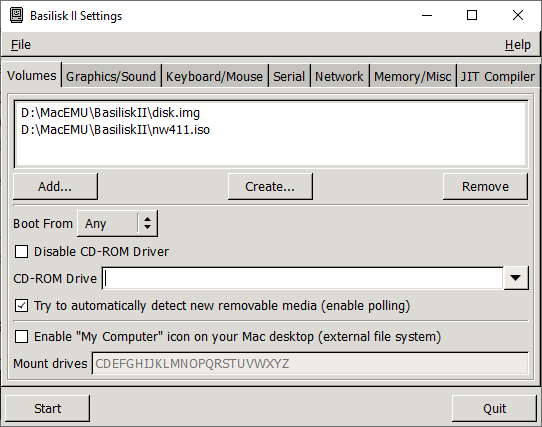Start the emulator

click(x=47, y=408)
